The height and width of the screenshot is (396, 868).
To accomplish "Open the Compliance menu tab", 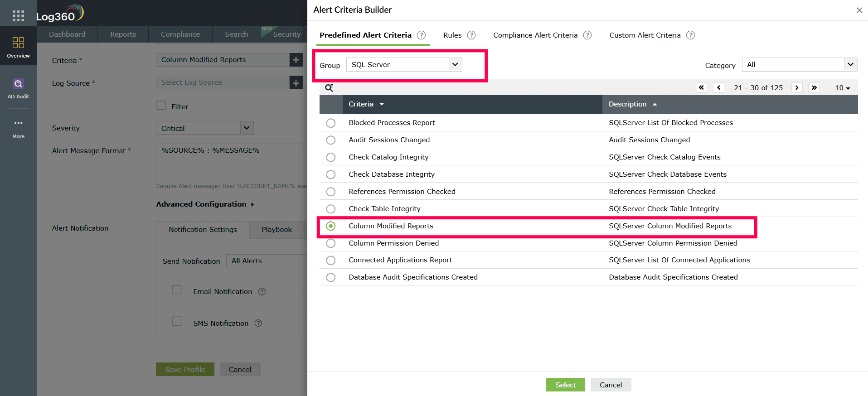I will pos(180,34).
